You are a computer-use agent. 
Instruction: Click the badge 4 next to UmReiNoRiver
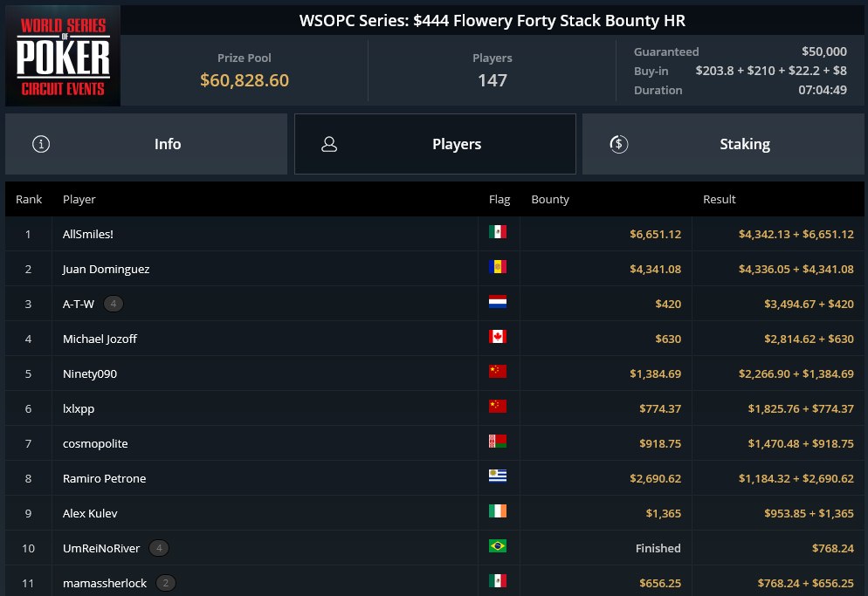[x=159, y=548]
